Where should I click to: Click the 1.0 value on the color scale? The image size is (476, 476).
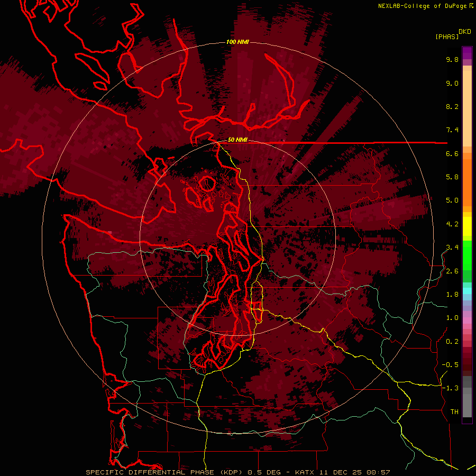tap(452, 318)
